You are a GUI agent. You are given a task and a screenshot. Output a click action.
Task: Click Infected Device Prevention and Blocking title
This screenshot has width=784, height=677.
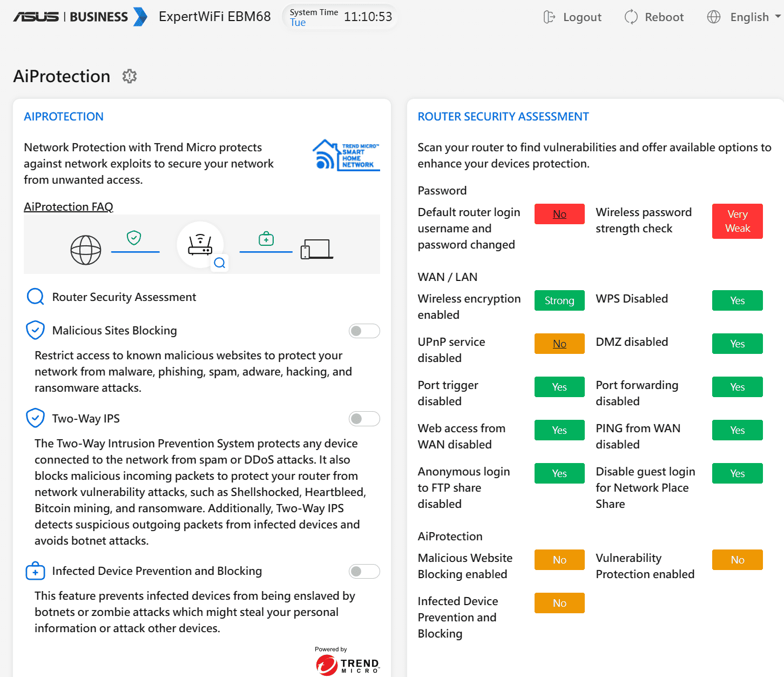point(157,571)
